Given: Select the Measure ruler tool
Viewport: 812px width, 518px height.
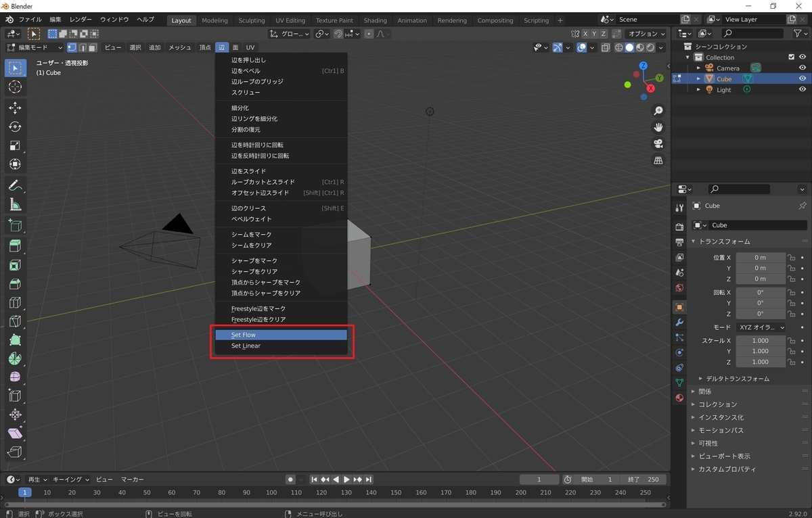Looking at the screenshot, I should (15, 204).
